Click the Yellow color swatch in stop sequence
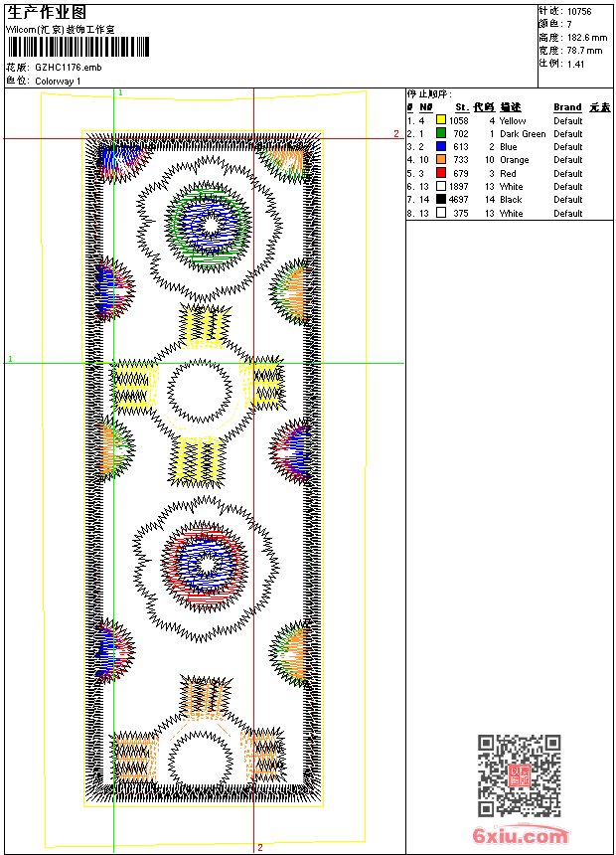This screenshot has height=855, width=616. 441,120
